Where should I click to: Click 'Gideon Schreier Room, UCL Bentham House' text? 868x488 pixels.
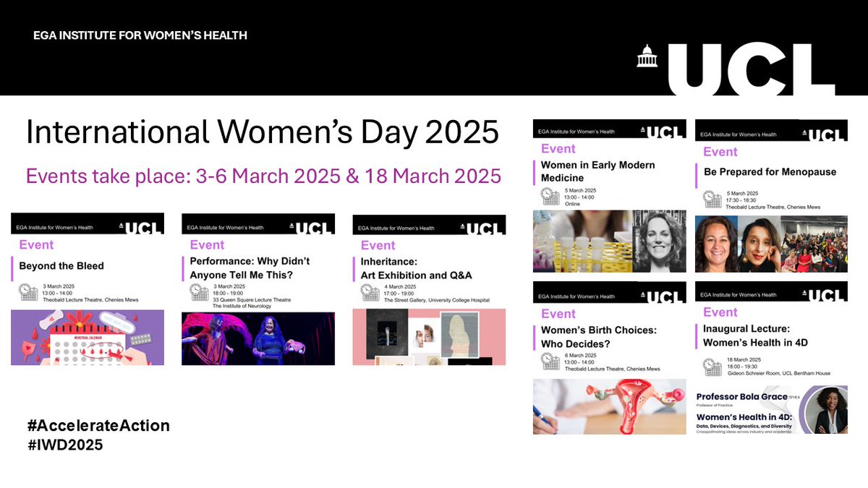[778, 373]
